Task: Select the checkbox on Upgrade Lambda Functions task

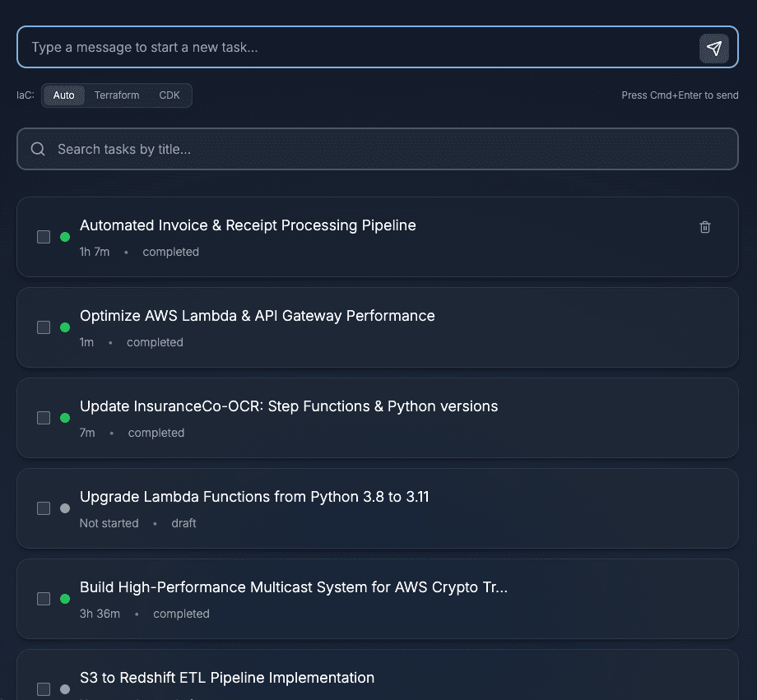Action: 43,508
